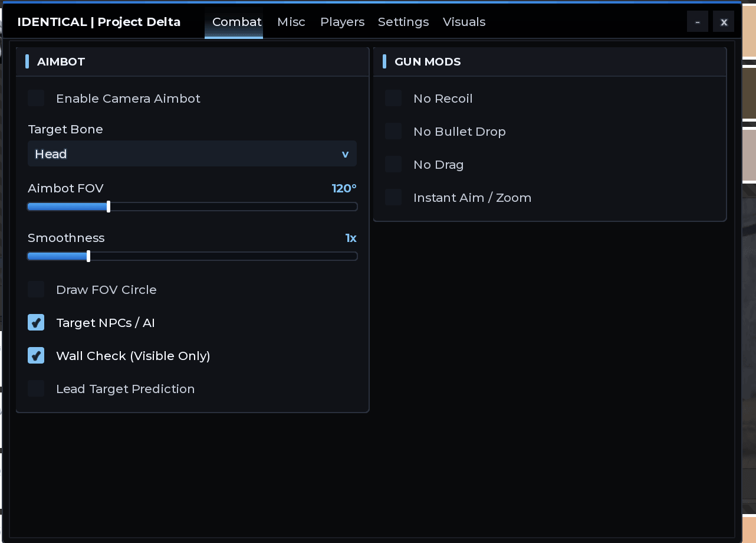Uncheck Target NPCs / AI
The width and height of the screenshot is (756, 543).
[x=36, y=322]
